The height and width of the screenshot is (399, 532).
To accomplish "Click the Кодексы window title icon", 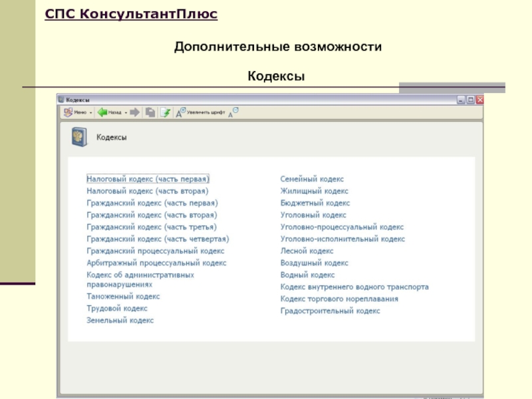I will 61,99.
